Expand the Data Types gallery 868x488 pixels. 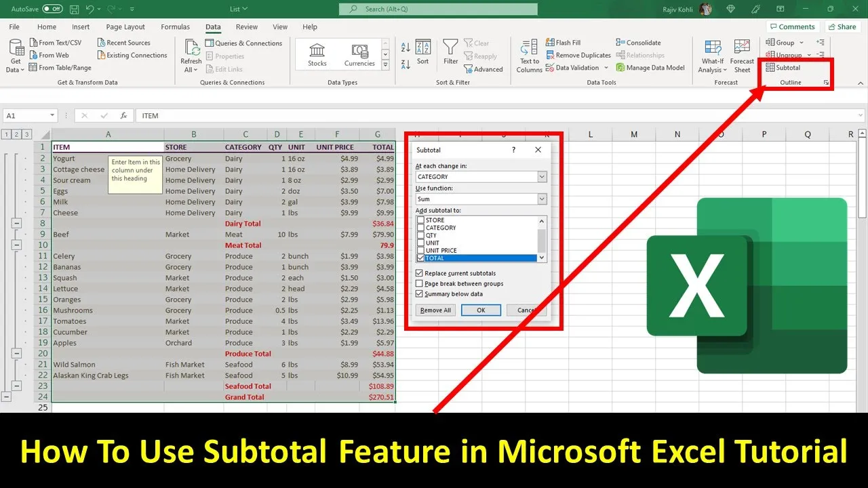[385, 65]
